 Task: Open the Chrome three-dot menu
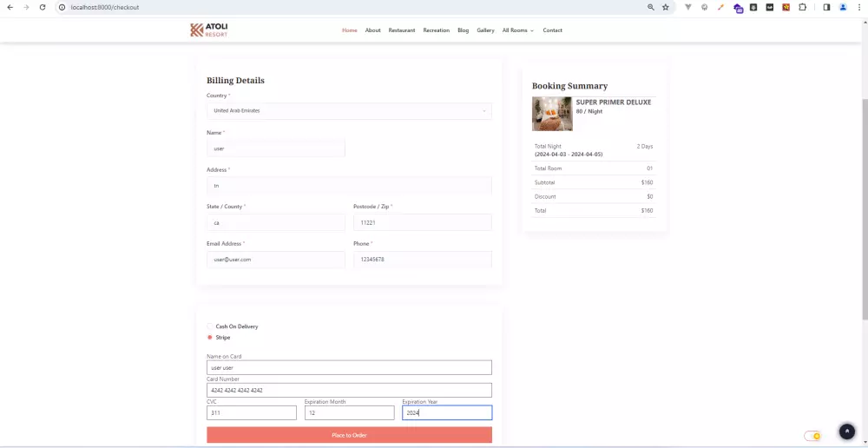pos(858,7)
